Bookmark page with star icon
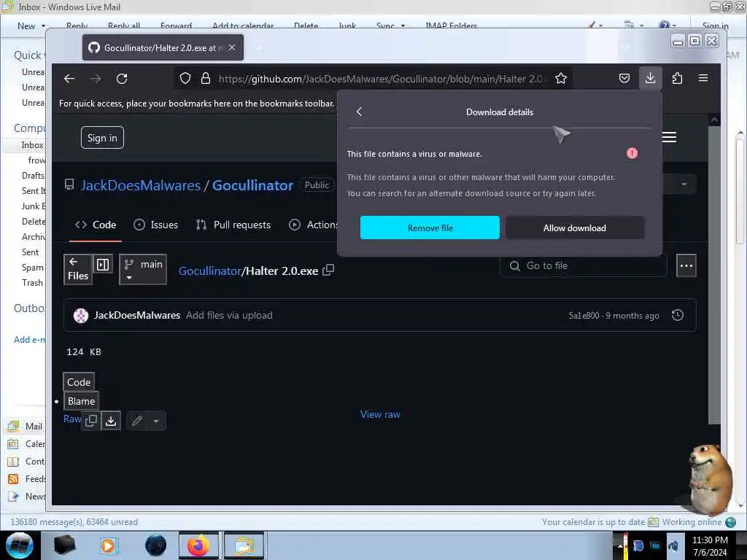Viewport: 747px width, 560px height. click(561, 79)
